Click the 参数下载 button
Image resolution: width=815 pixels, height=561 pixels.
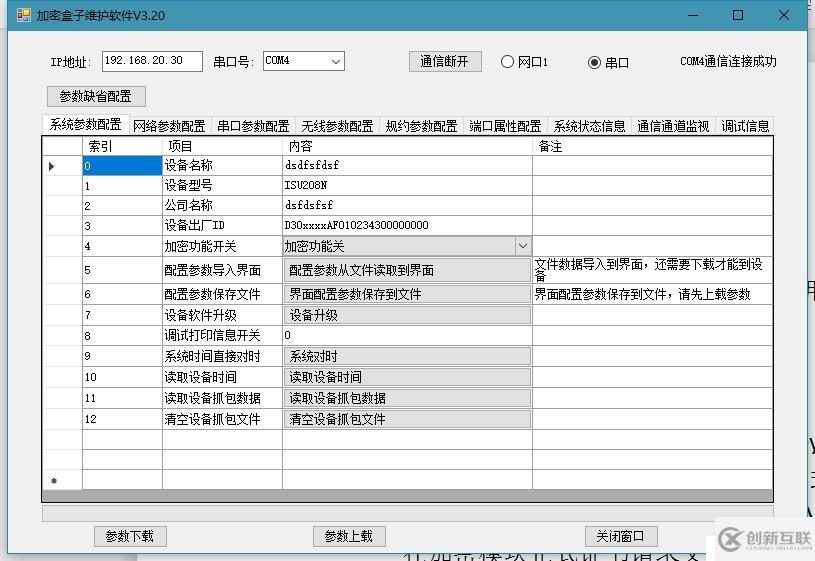click(130, 536)
